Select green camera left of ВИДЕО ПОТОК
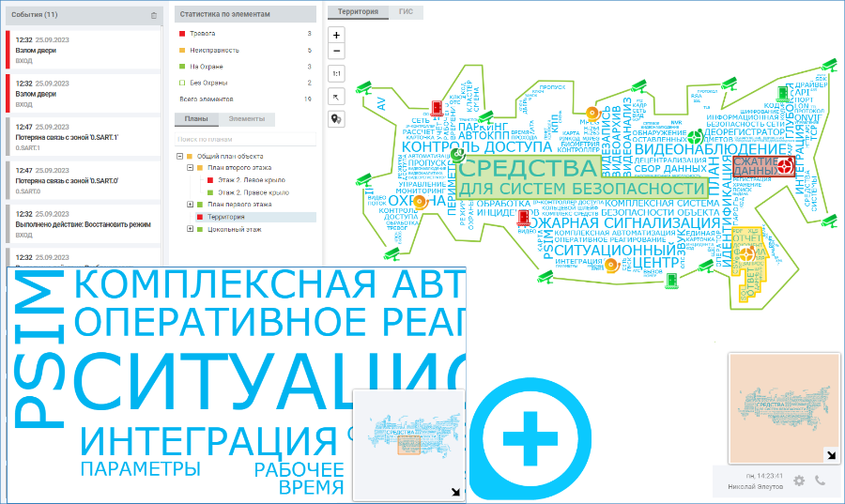The width and height of the screenshot is (845, 504). pyautogui.click(x=364, y=178)
